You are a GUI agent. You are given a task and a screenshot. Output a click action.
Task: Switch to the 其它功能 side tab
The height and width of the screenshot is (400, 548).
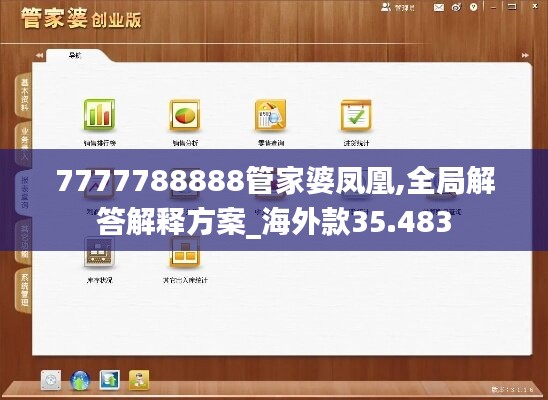(x=24, y=242)
